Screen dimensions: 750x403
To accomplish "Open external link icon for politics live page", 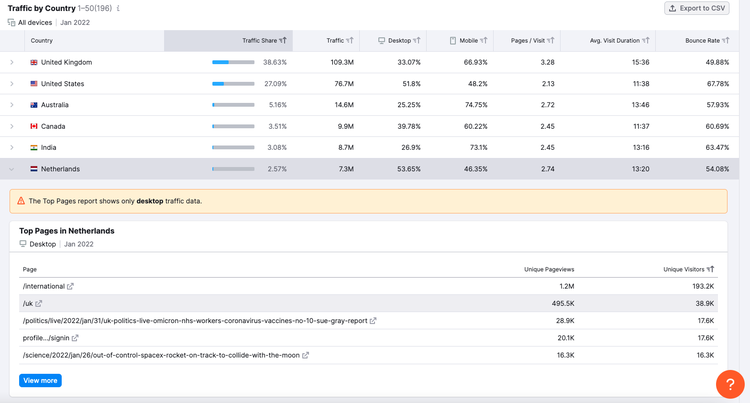I will coord(373,321).
